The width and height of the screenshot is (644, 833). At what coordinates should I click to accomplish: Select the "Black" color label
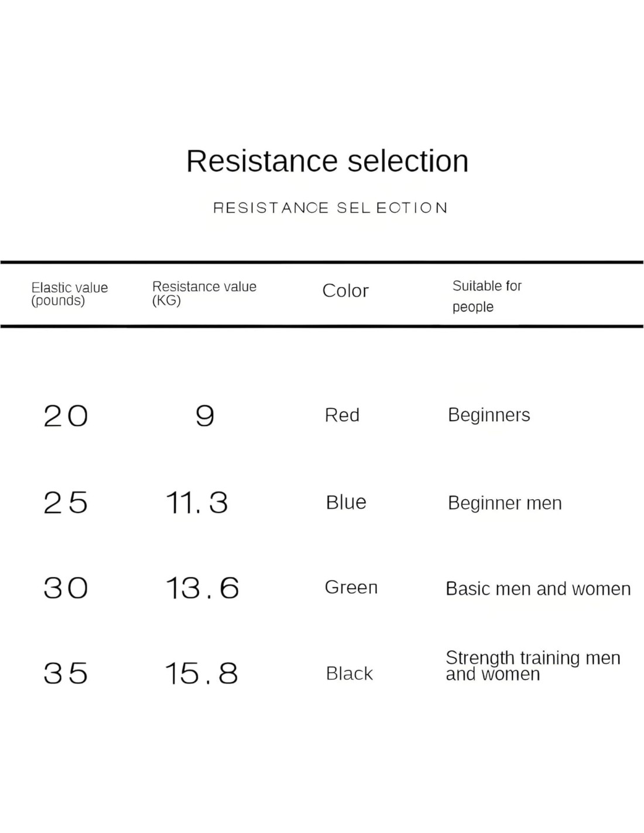349,674
